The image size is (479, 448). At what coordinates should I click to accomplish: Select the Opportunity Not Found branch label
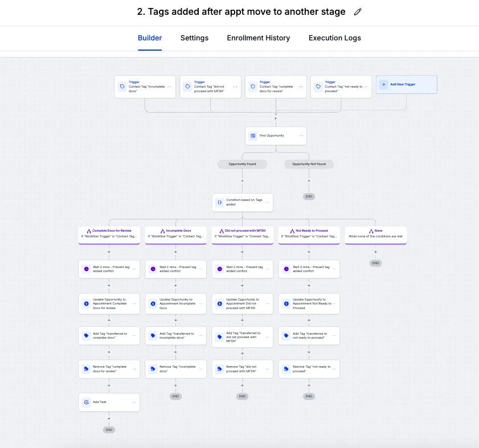(x=309, y=164)
